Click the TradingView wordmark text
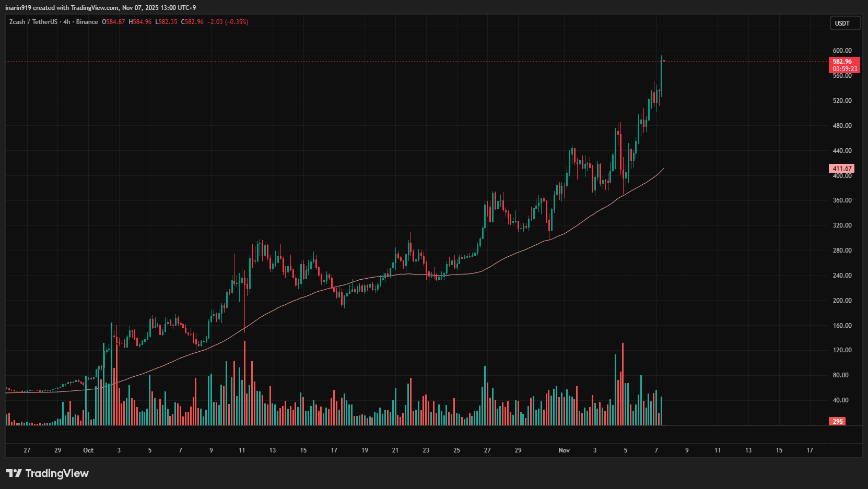The width and height of the screenshot is (868, 489). point(57,473)
